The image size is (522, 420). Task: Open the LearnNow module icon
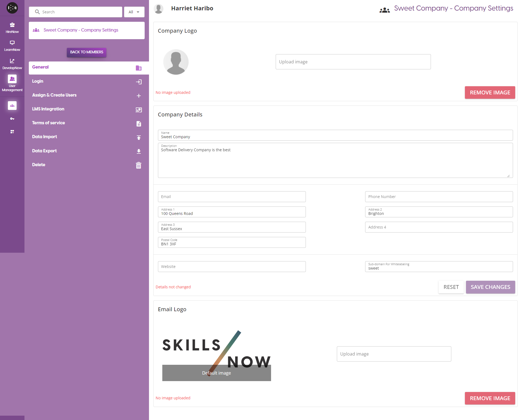(x=12, y=43)
